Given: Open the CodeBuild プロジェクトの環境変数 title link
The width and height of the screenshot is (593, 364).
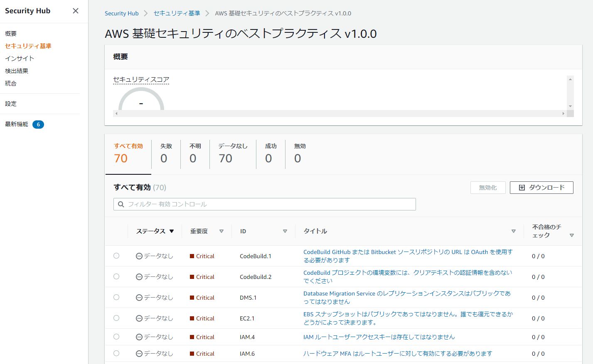Looking at the screenshot, I should pos(408,277).
